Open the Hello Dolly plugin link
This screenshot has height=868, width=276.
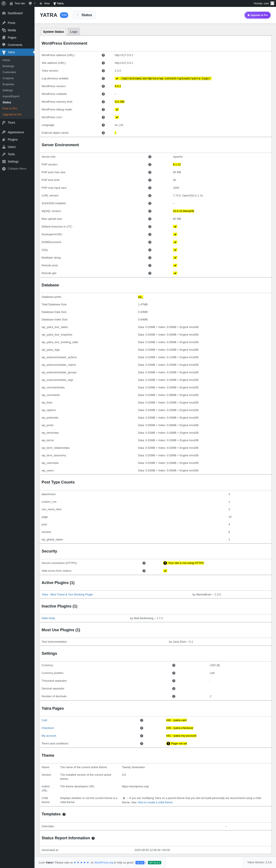click(48, 618)
